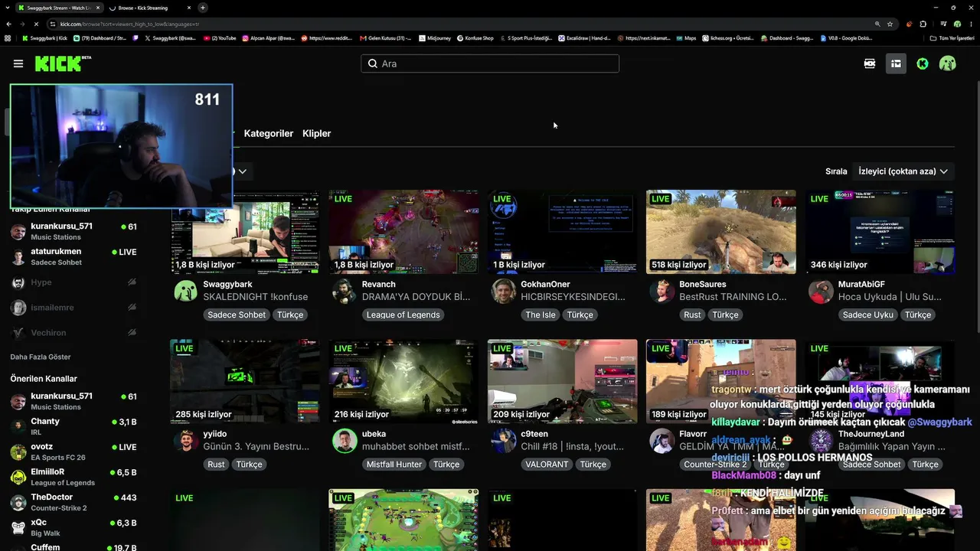980x551 pixels.
Task: Open the profile avatar at the header's right end
Action: click(948, 64)
